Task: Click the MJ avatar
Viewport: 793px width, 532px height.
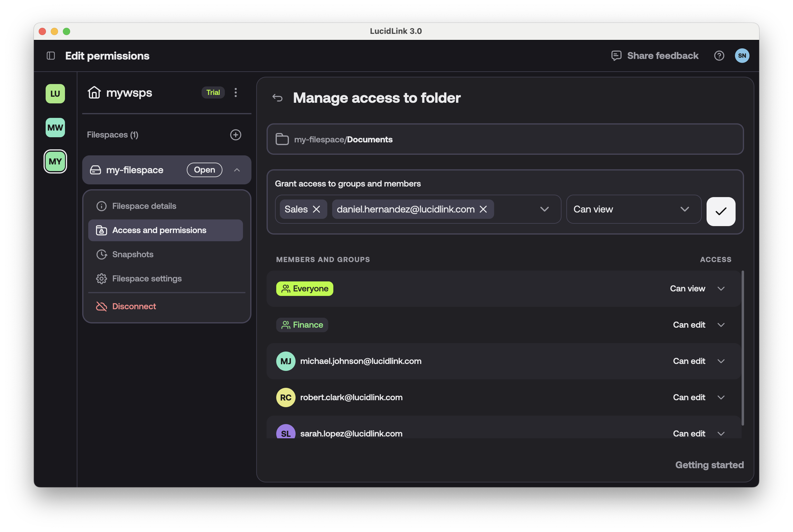Action: [286, 361]
